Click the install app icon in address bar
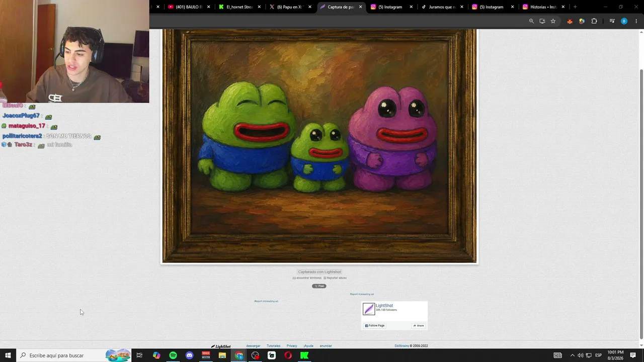 (x=542, y=21)
